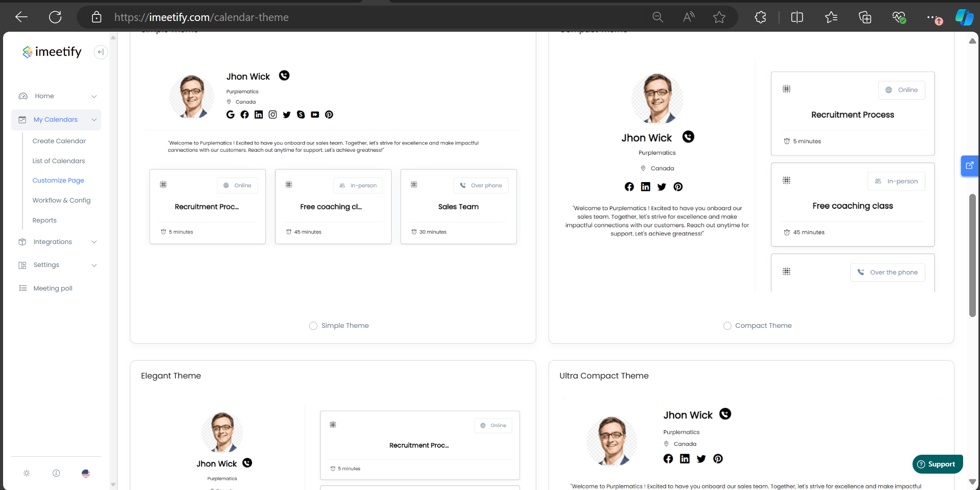Change language using the flag icon
This screenshot has height=490, width=980.
(x=86, y=473)
